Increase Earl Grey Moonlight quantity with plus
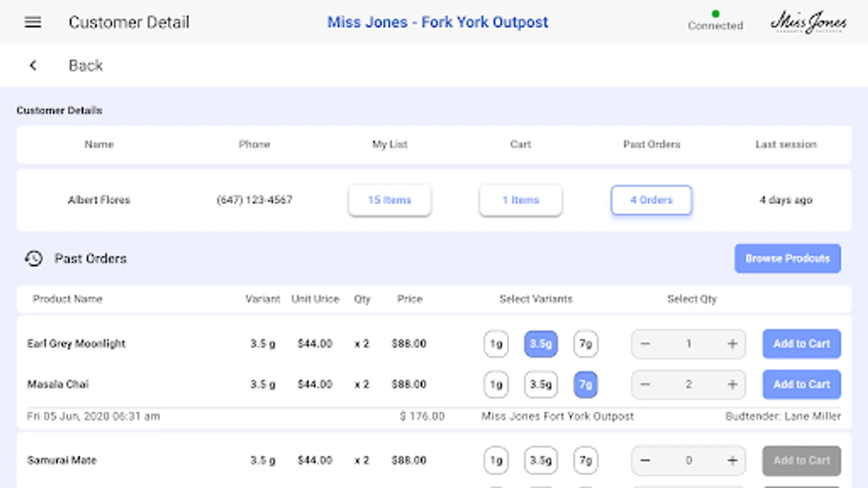The width and height of the screenshot is (868, 488). [x=732, y=344]
